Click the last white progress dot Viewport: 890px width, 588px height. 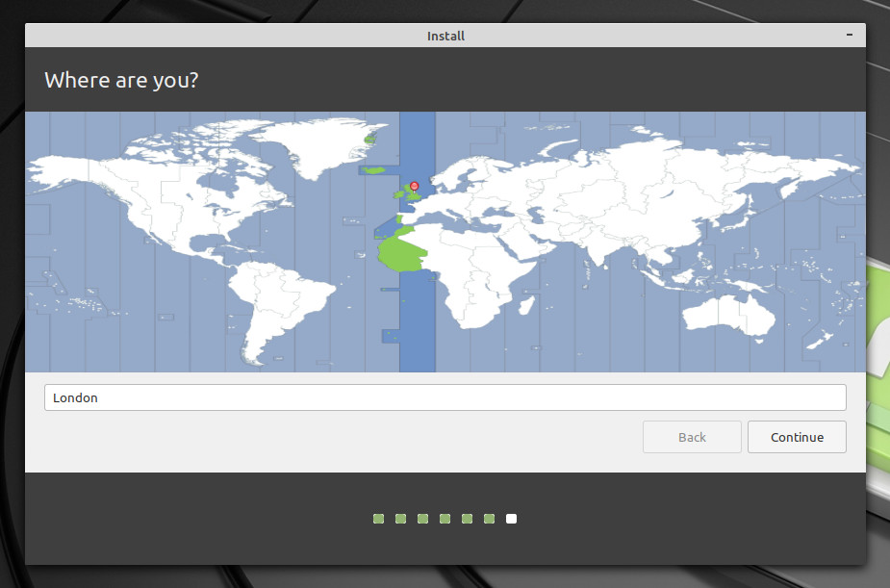coord(512,518)
